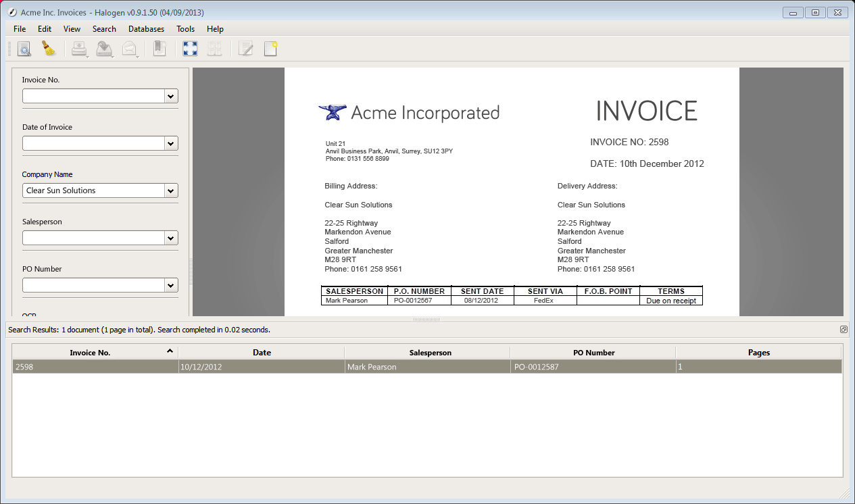Open the Date of Invoice dropdown
The width and height of the screenshot is (855, 504).
171,143
